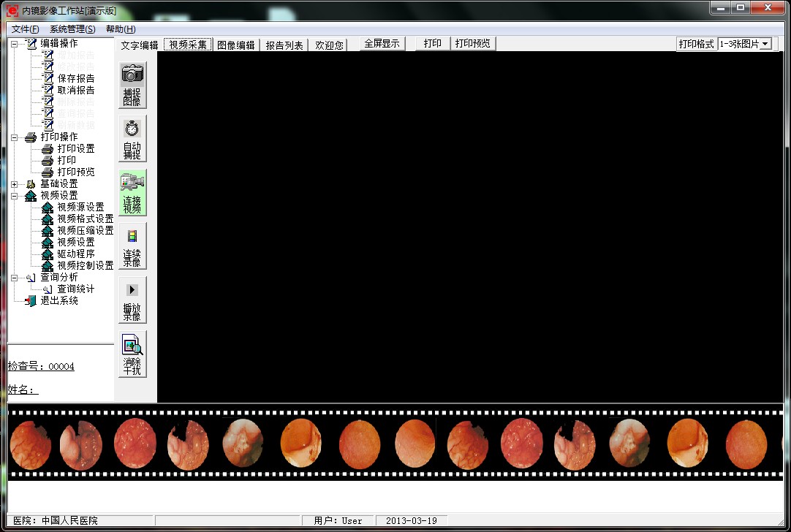The height and width of the screenshot is (532, 791).
Task: Click the 消除干扰 noise removal icon
Action: point(132,344)
